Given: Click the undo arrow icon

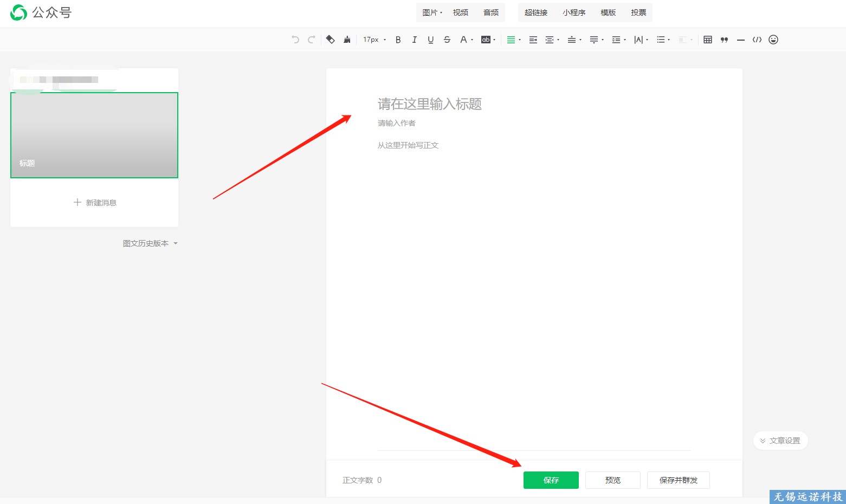Looking at the screenshot, I should [x=295, y=40].
